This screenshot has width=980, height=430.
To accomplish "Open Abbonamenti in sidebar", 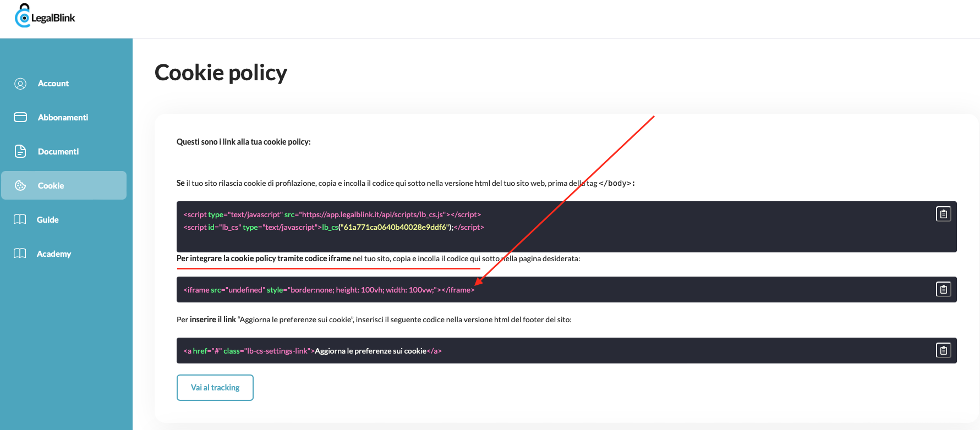I will click(64, 118).
